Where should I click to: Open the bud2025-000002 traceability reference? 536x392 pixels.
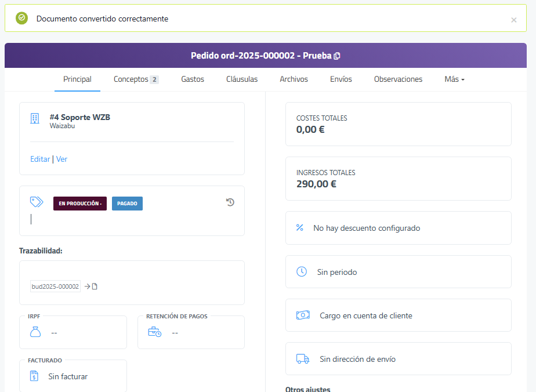point(55,286)
